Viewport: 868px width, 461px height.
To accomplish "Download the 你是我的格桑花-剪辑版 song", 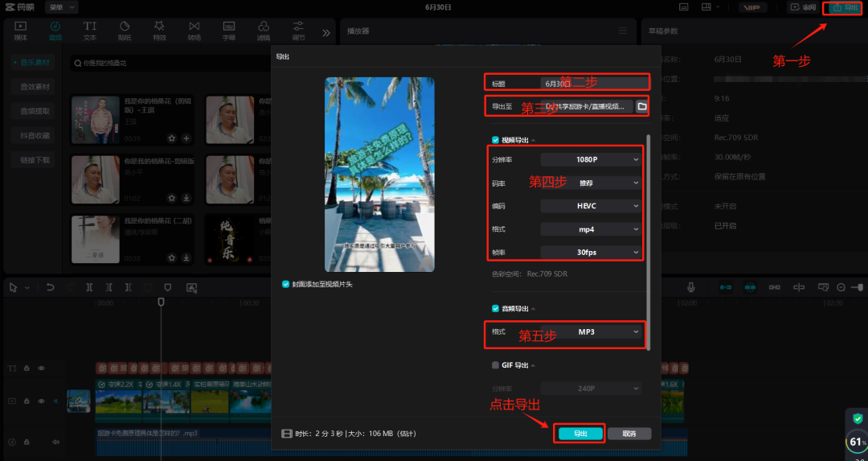I will pos(186,198).
